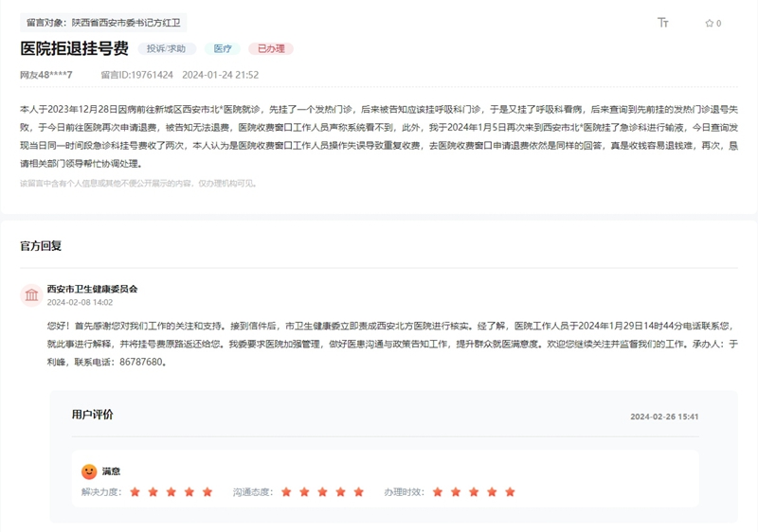This screenshot has height=532, width=758.
Task: Click the post title 医院拒退挂号费
Action: [x=74, y=48]
